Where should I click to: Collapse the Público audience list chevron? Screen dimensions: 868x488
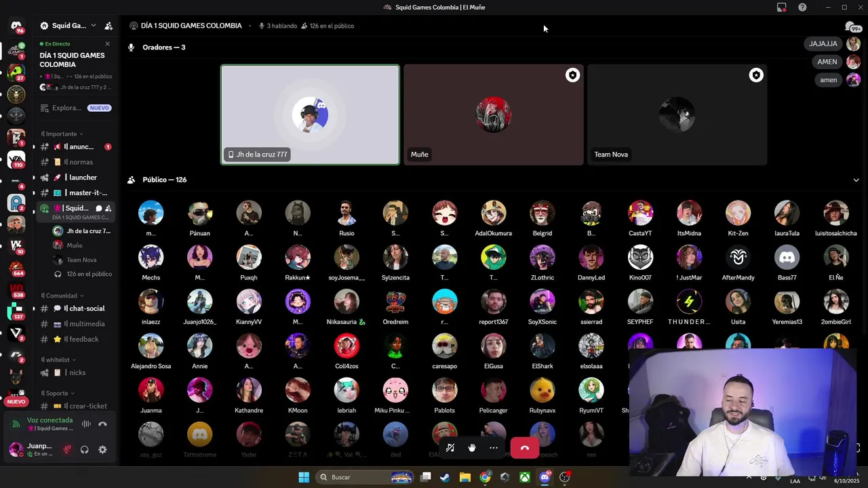(x=856, y=180)
